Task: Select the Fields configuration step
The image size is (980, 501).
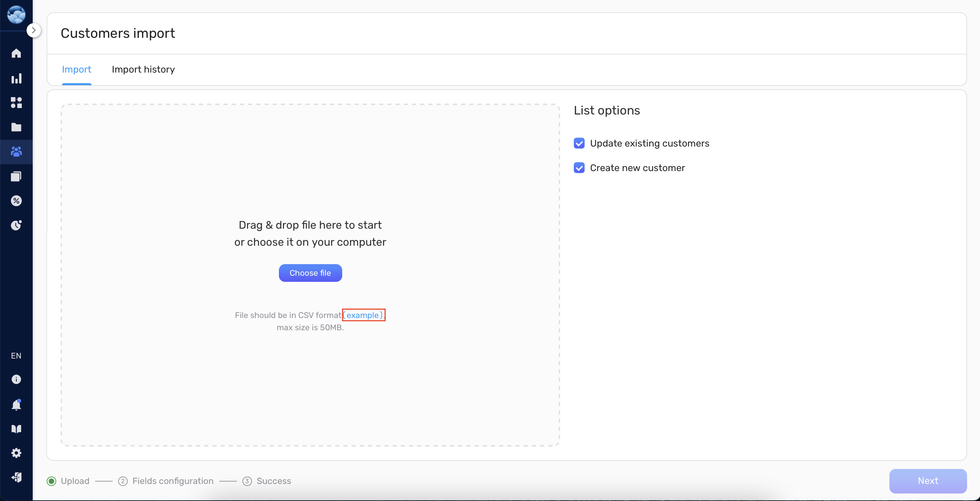Action: coord(166,481)
